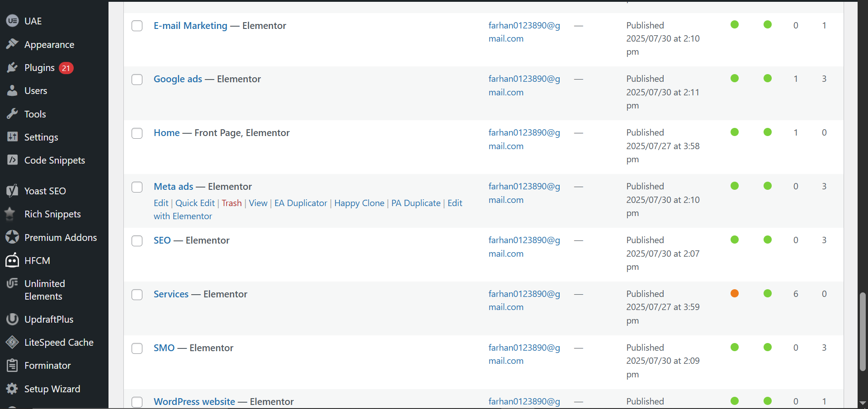Click the Yoast SEO icon
The width and height of the screenshot is (868, 409).
[x=12, y=191]
